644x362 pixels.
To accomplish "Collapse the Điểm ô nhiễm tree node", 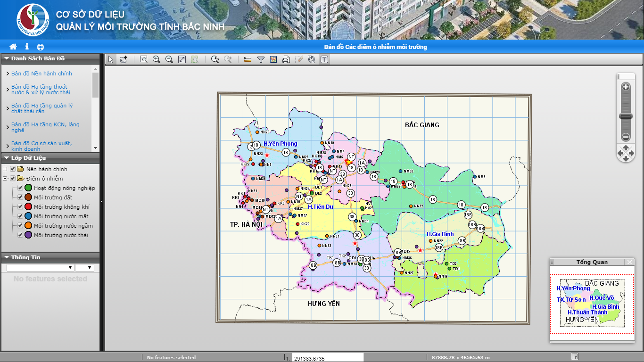I will [x=5, y=178].
